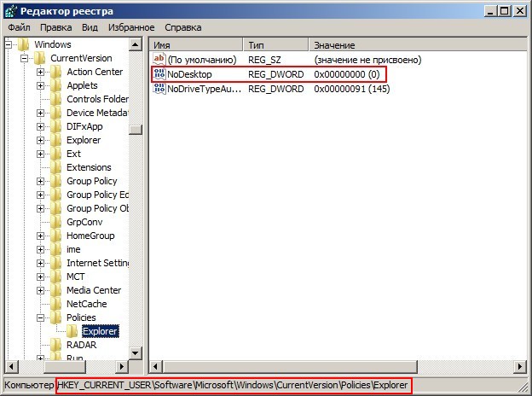Click the Registry Editor title bar icon

click(x=11, y=9)
